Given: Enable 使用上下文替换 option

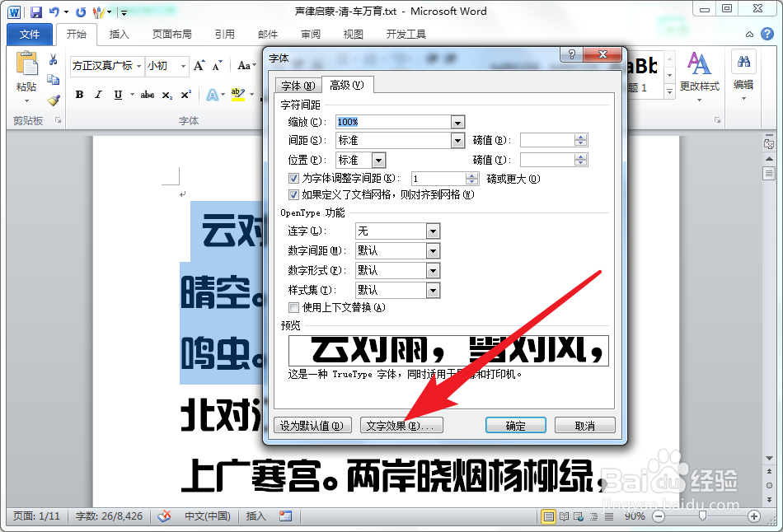Looking at the screenshot, I should click(294, 307).
